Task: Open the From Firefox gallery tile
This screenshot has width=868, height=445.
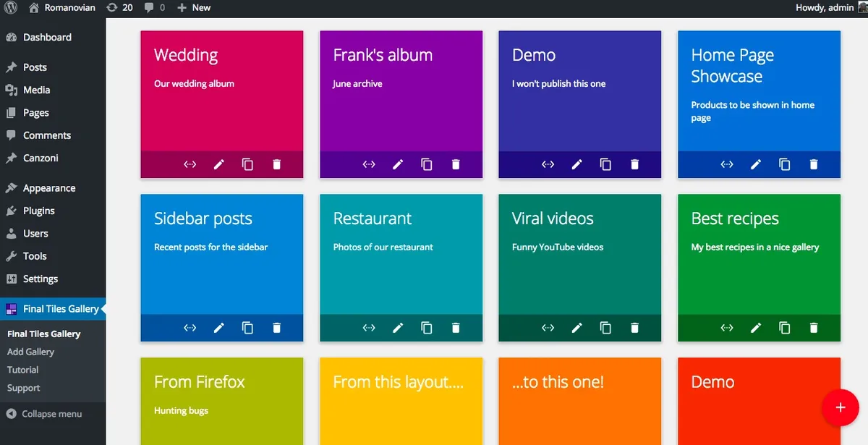Action: [x=222, y=401]
